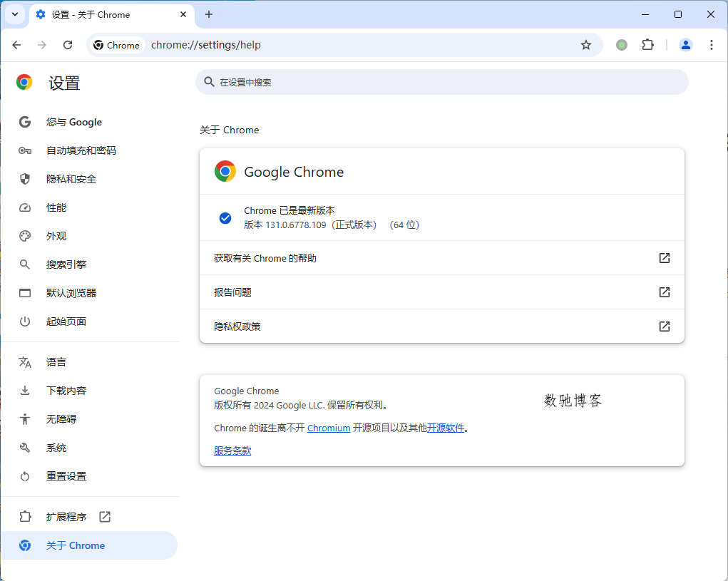Image resolution: width=728 pixels, height=581 pixels.
Task: Open the 隐私权政策 row
Action: (x=442, y=327)
